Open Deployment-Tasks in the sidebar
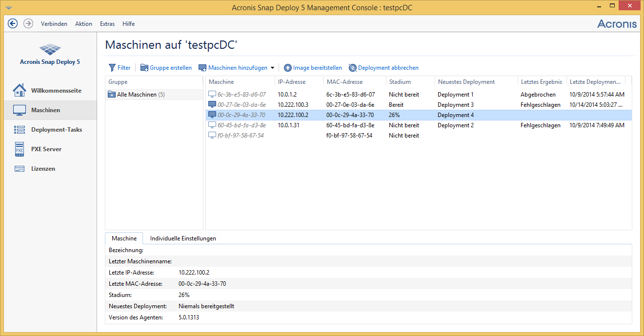This screenshot has width=644, height=336. tap(50, 130)
